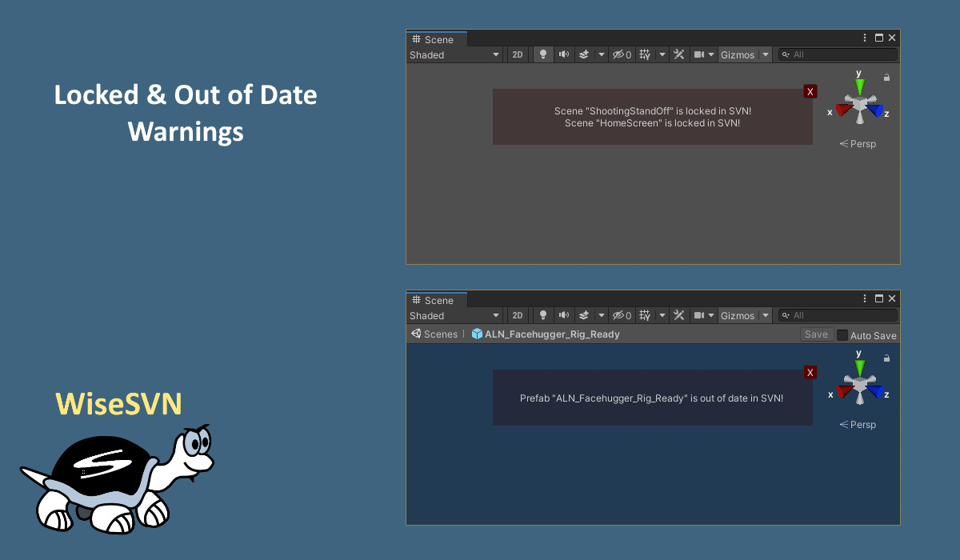
Task: Maximize the lower Scene window
Action: click(879, 298)
